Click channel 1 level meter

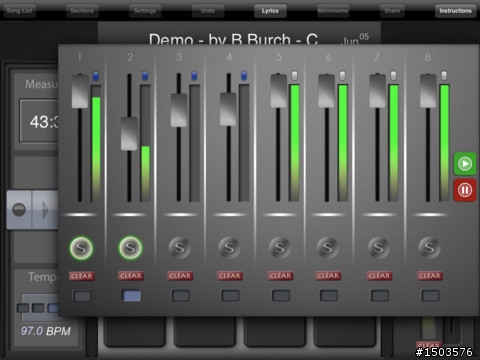96,143
